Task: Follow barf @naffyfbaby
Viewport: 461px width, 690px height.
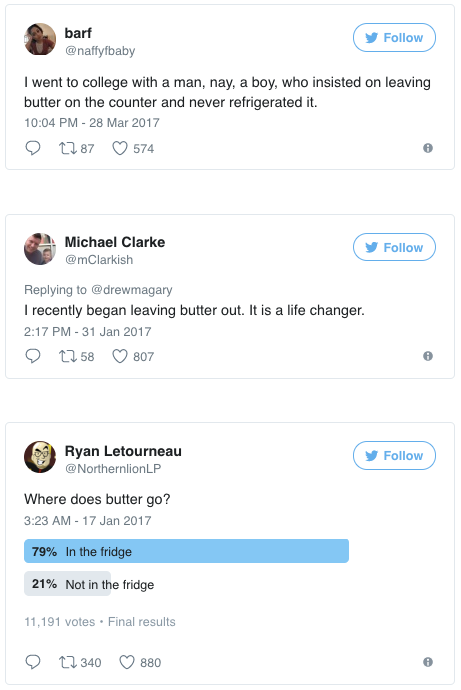Action: [394, 38]
